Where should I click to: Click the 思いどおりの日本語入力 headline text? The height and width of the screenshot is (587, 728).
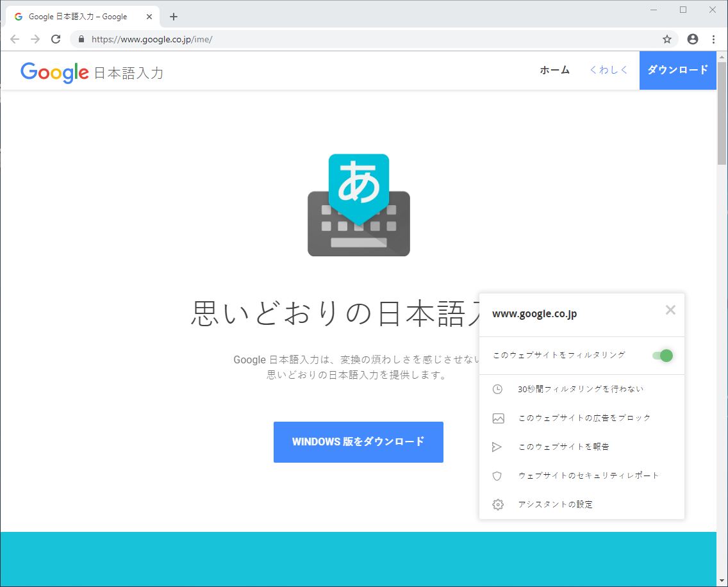335,313
